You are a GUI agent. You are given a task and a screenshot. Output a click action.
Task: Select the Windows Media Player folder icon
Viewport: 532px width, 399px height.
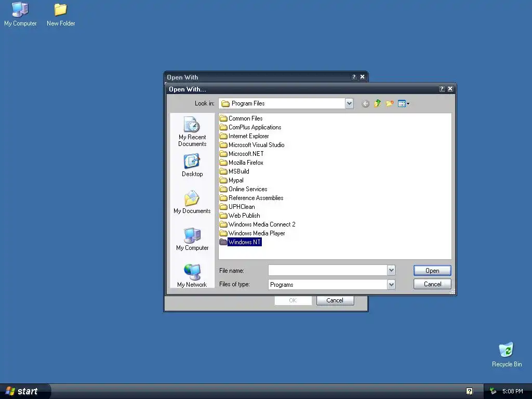pos(223,233)
